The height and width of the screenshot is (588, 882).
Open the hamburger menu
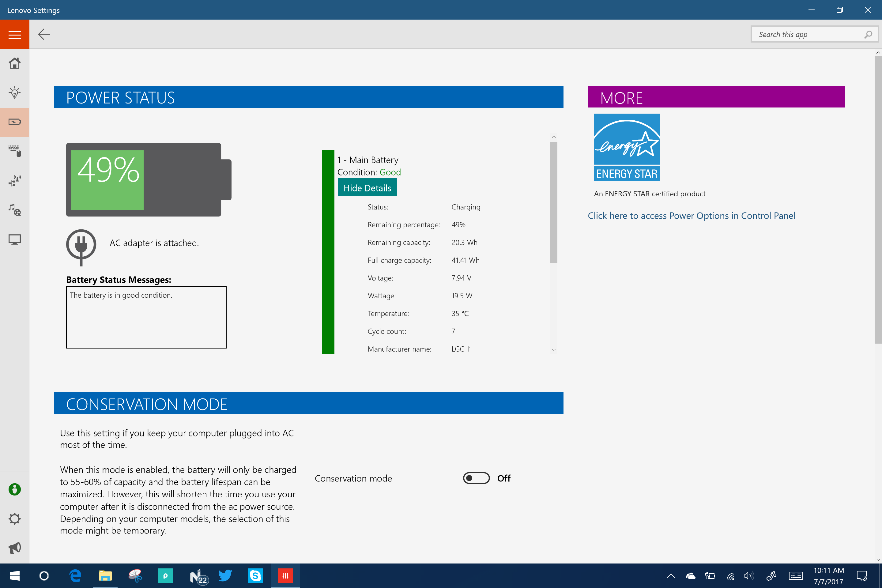(15, 34)
